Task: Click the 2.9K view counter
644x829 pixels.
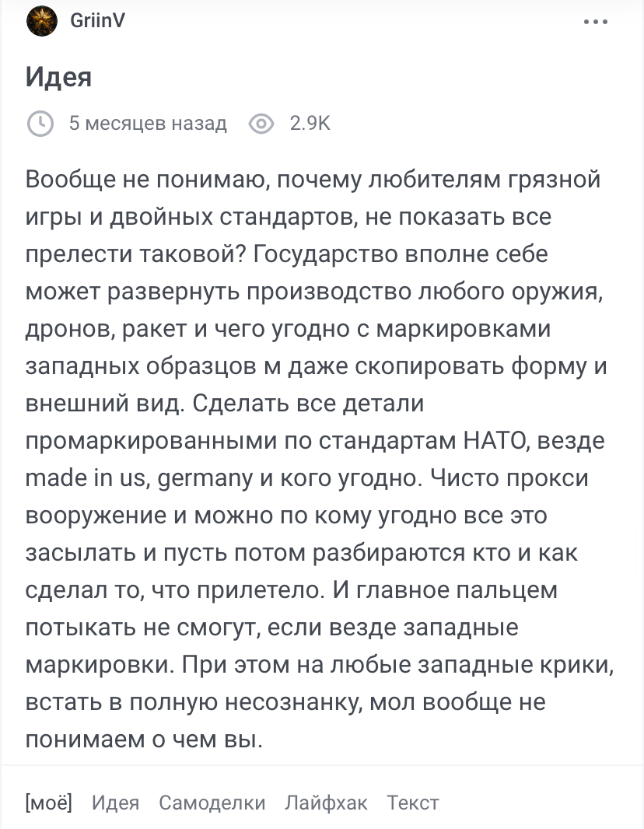Action: (x=310, y=124)
